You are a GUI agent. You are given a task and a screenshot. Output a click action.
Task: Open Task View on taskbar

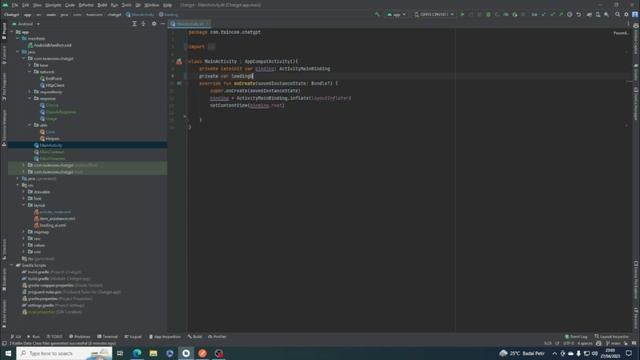120,353
